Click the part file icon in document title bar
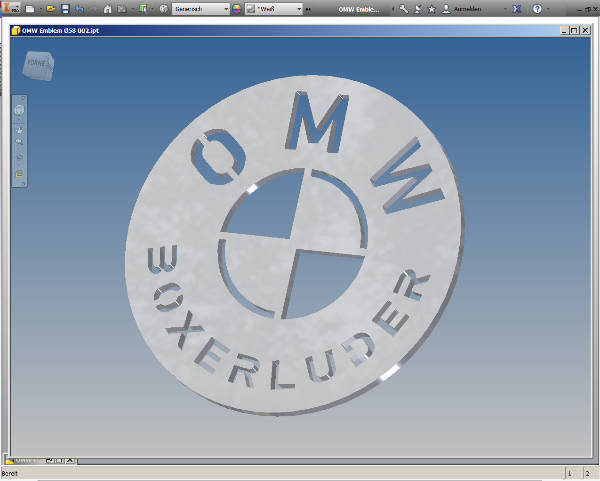Viewport: 600px width, 481px height. pyautogui.click(x=16, y=30)
